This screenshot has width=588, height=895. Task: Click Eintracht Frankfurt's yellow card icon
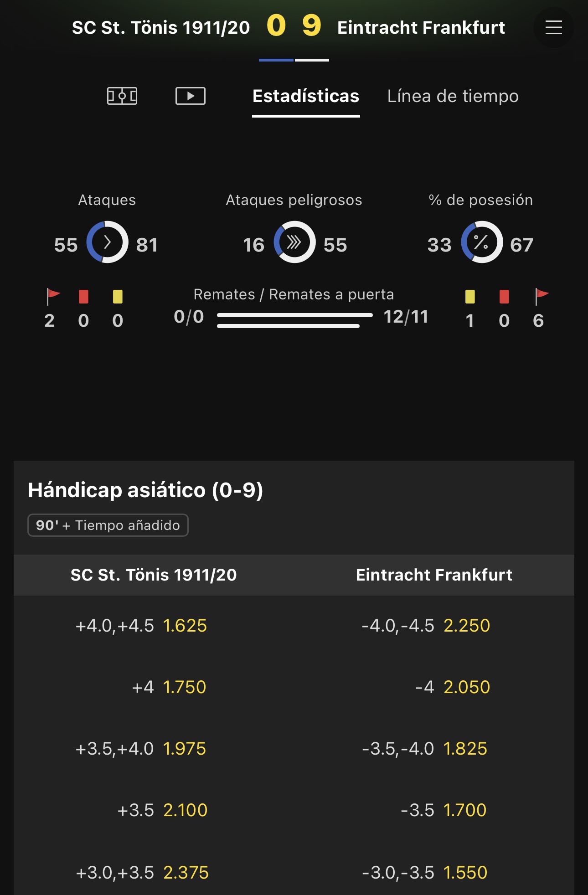(470, 297)
